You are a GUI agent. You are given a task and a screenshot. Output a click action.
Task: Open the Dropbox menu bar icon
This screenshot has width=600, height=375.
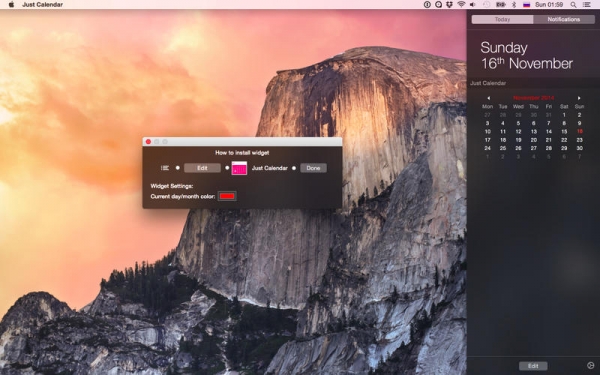[450, 5]
